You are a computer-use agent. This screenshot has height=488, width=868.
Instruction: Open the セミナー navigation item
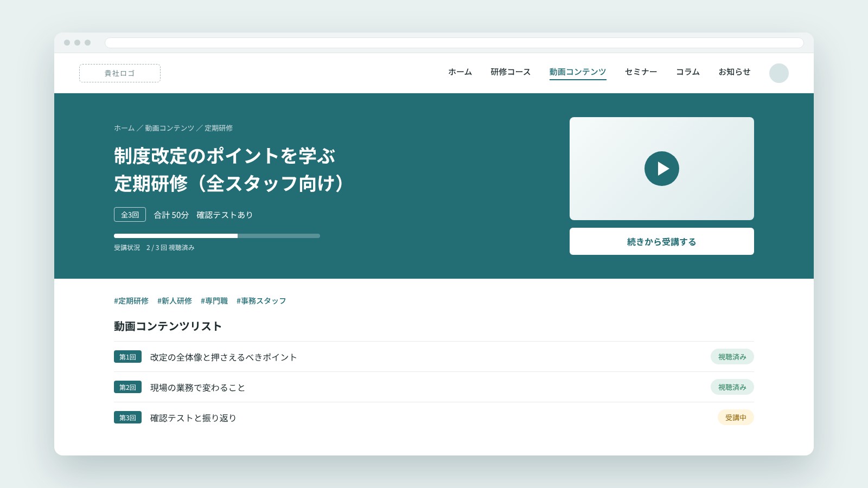point(641,72)
